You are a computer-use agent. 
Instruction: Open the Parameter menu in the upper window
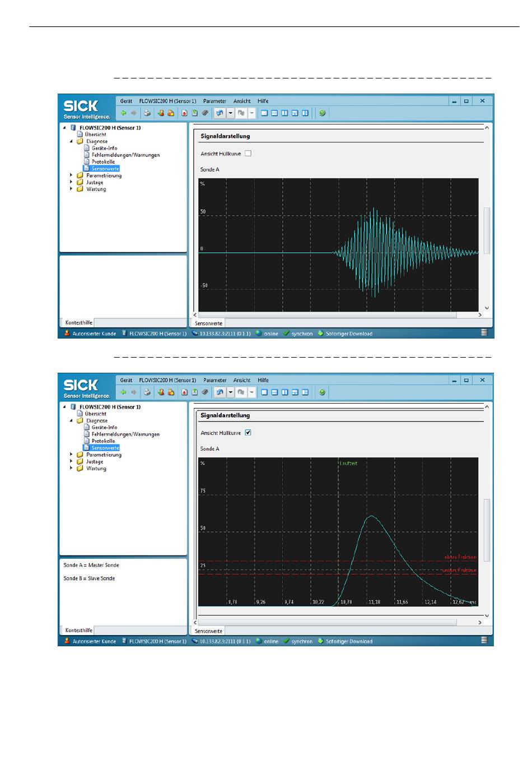pyautogui.click(x=214, y=101)
